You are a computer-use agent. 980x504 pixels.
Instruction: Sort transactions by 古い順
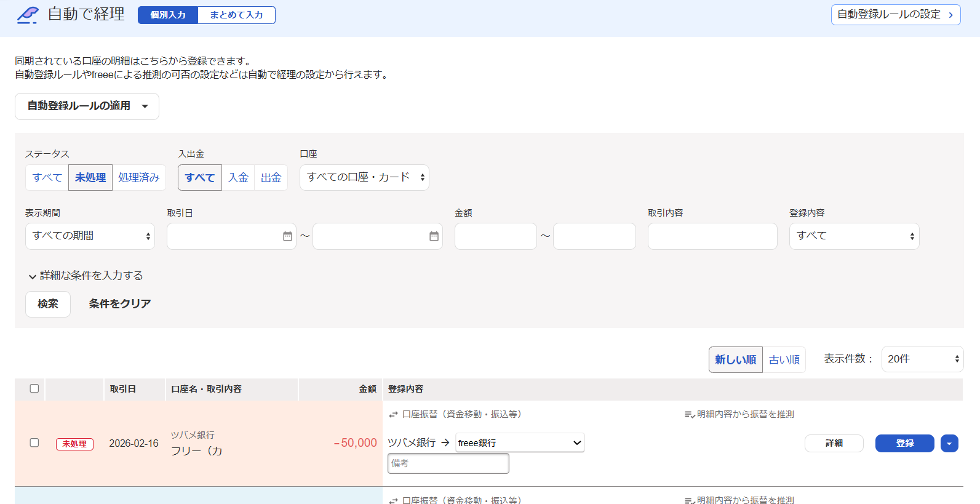[784, 359]
